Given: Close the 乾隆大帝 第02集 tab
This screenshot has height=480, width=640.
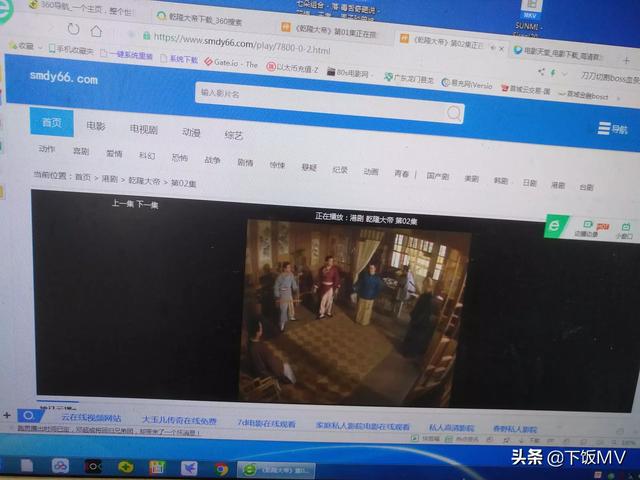Looking at the screenshot, I should tap(502, 49).
